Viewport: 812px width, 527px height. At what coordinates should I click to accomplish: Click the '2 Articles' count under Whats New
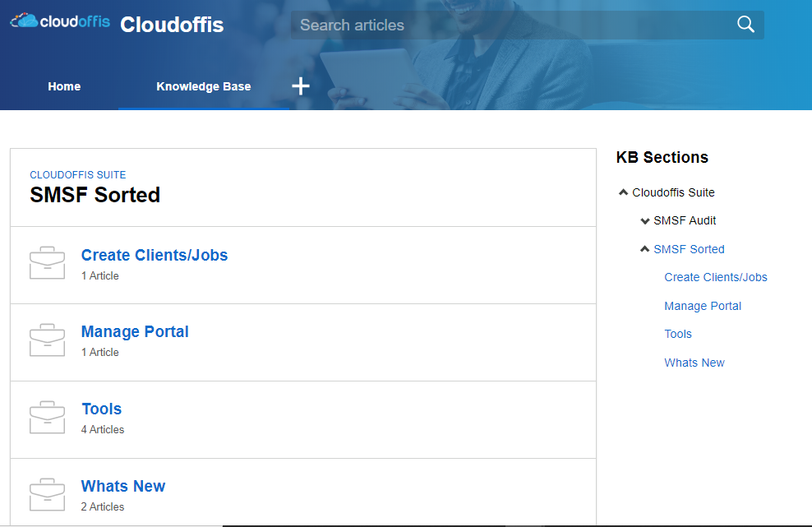(103, 506)
